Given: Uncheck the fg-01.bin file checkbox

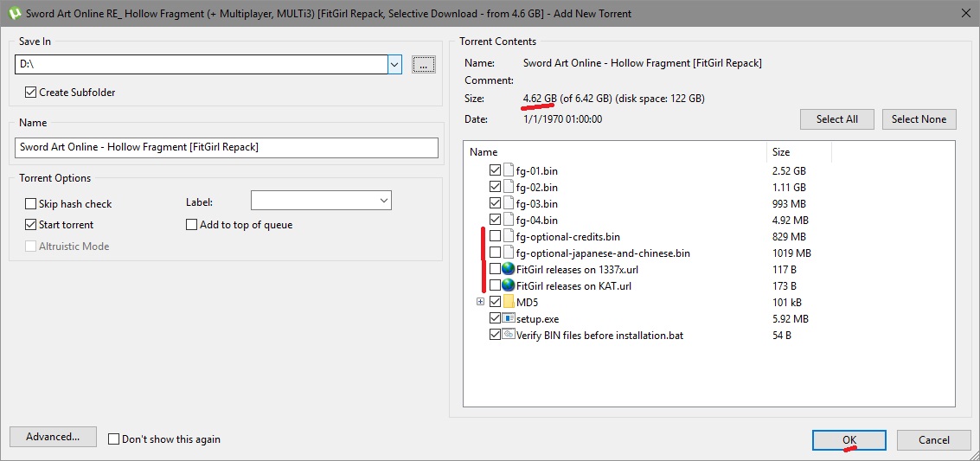Looking at the screenshot, I should tap(495, 170).
